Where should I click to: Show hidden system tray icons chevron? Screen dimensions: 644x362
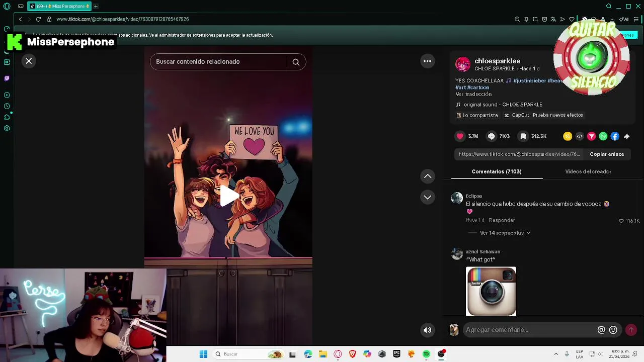click(556, 354)
